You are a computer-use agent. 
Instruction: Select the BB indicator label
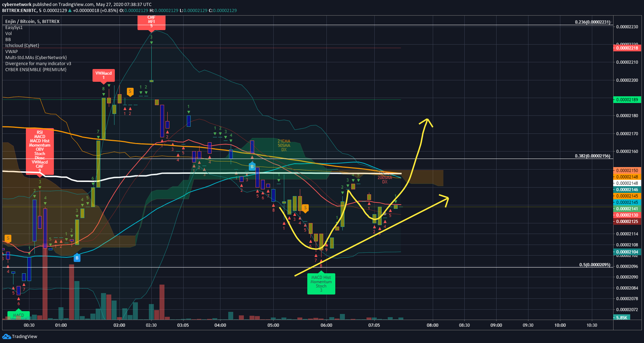(x=8, y=40)
